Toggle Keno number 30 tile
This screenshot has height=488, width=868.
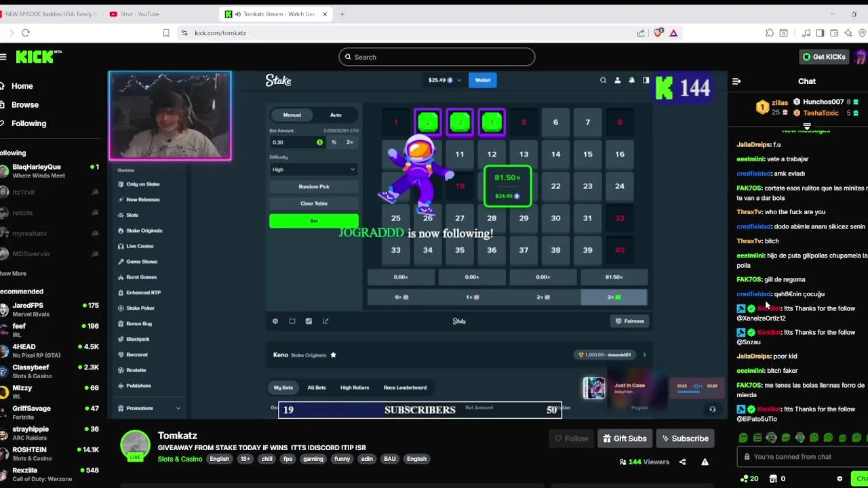point(555,218)
